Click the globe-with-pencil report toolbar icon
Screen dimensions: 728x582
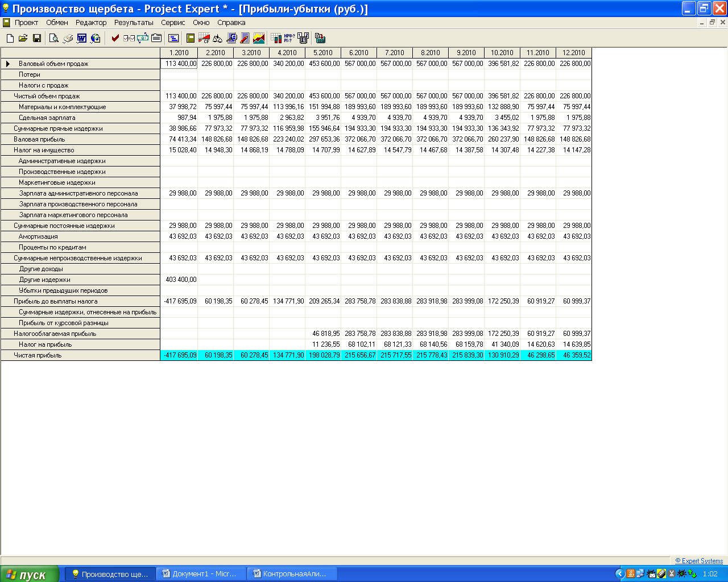tap(231, 38)
